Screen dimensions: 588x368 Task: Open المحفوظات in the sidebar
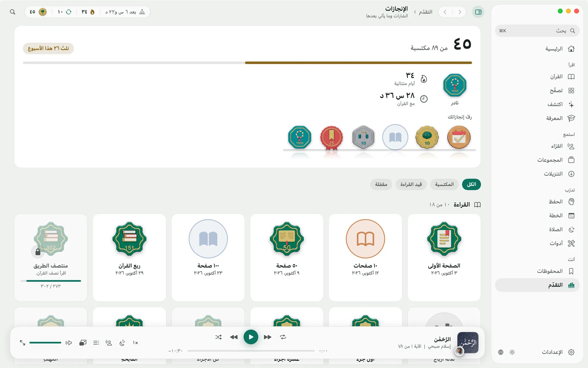[537, 271]
